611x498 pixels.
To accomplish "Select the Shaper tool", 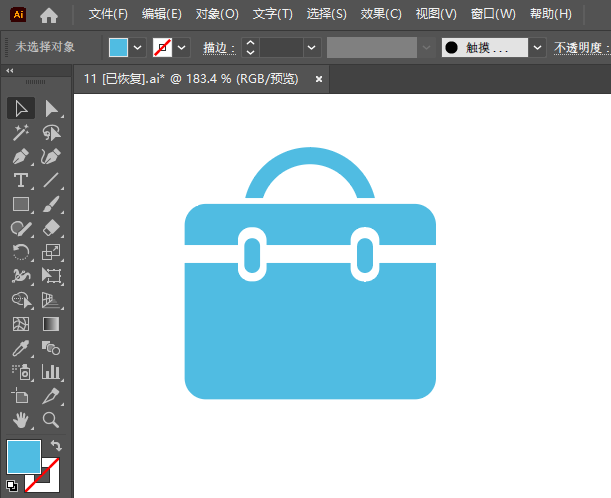I will tap(21, 228).
